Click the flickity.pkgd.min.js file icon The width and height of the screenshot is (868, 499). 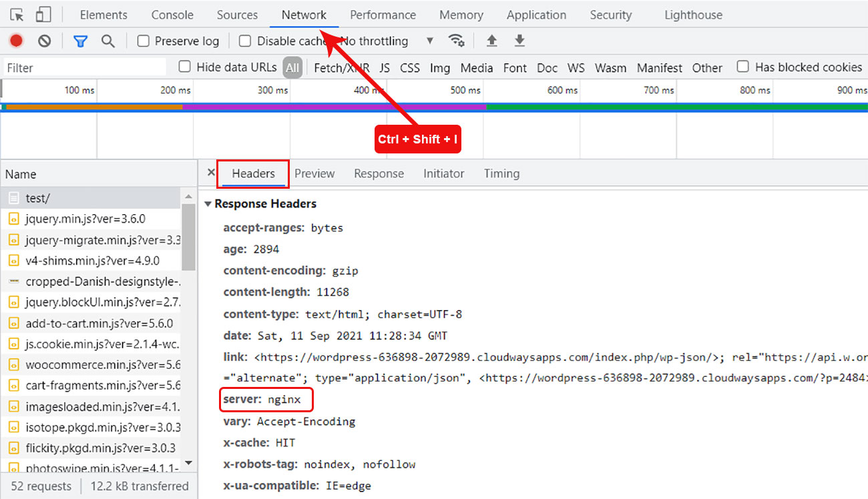pyautogui.click(x=14, y=448)
